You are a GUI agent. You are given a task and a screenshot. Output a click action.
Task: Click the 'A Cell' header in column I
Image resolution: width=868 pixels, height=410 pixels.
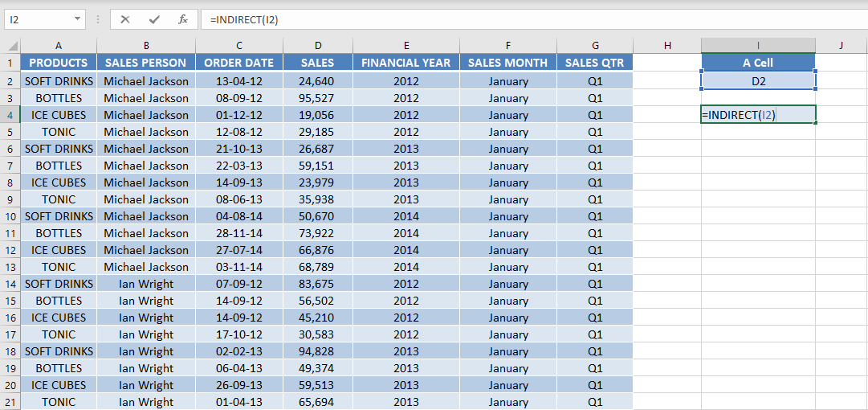(758, 63)
